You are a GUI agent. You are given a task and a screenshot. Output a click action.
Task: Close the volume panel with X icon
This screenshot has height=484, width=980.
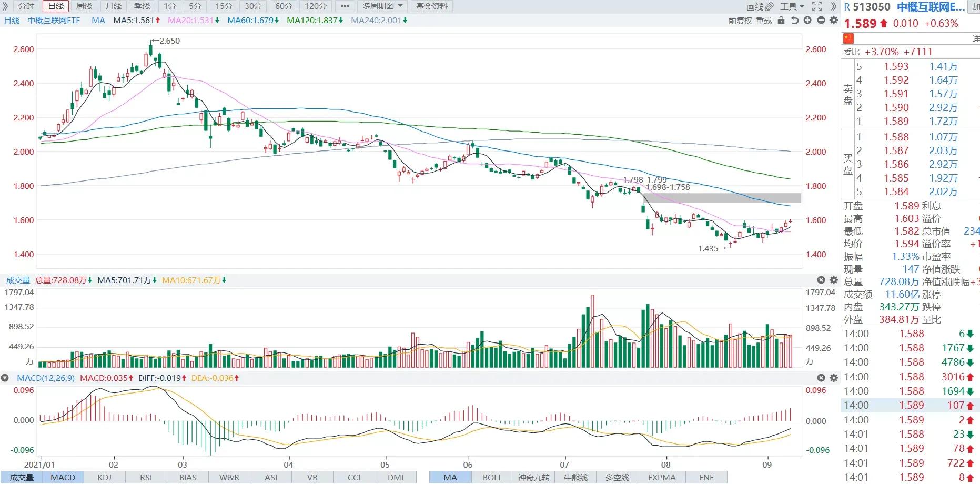pos(821,280)
